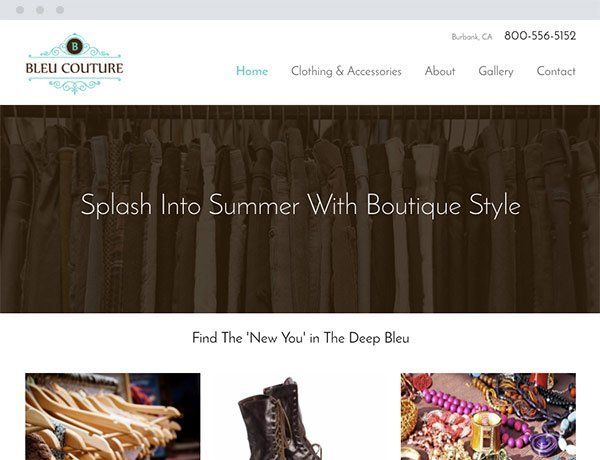
Task: Call the phone number 800-556-5152
Action: point(540,36)
